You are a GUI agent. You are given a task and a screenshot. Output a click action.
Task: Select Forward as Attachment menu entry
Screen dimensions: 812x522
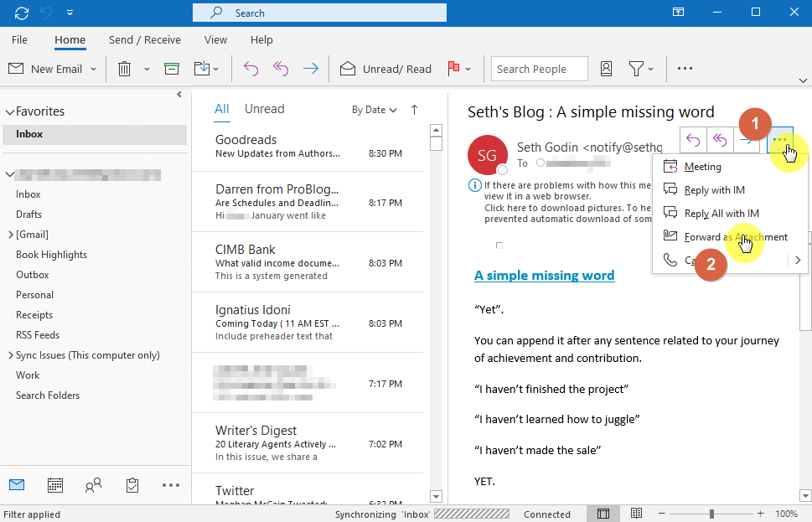[x=729, y=236]
